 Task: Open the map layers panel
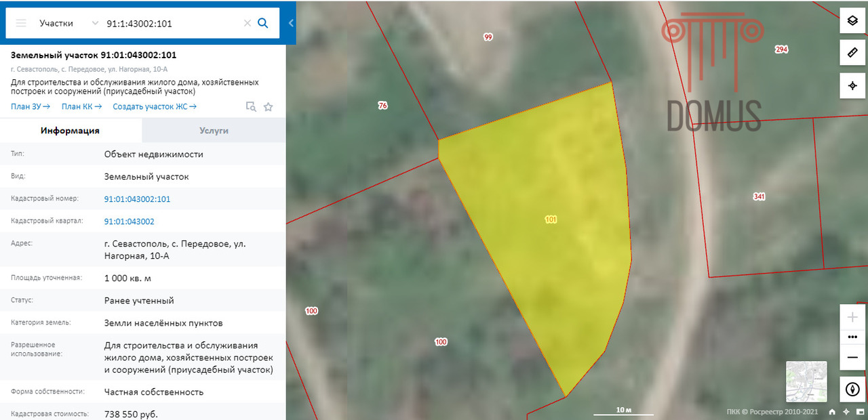point(852,21)
